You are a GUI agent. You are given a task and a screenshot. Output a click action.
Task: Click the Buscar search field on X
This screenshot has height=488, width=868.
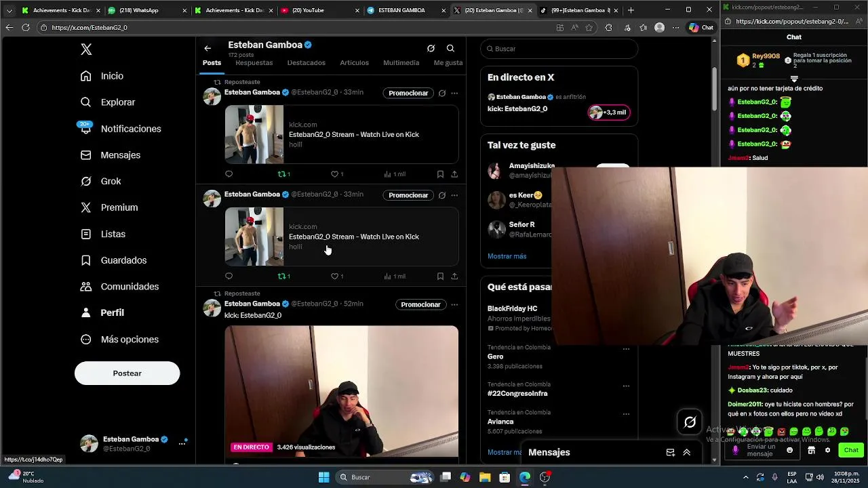tap(559, 49)
